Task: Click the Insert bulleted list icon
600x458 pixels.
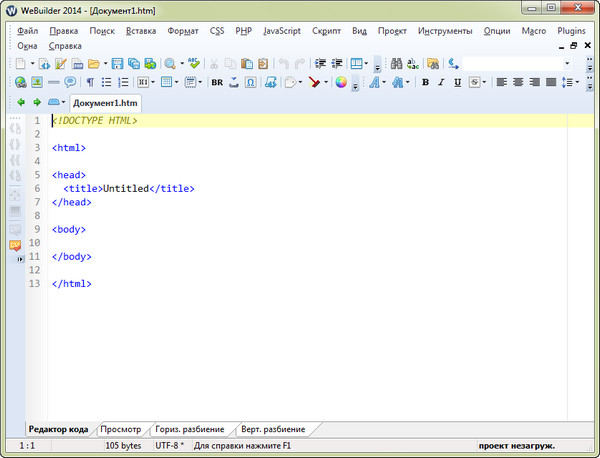Action: click(x=107, y=82)
